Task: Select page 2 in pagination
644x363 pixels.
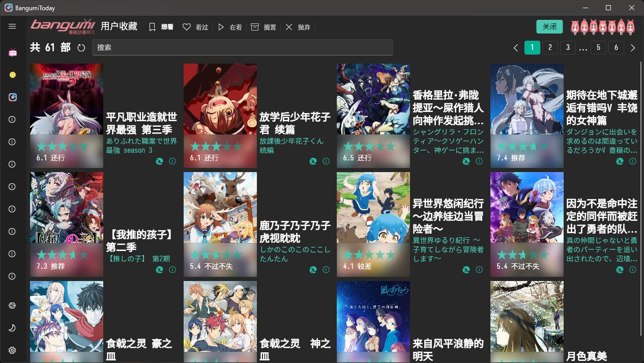Action: click(x=550, y=47)
